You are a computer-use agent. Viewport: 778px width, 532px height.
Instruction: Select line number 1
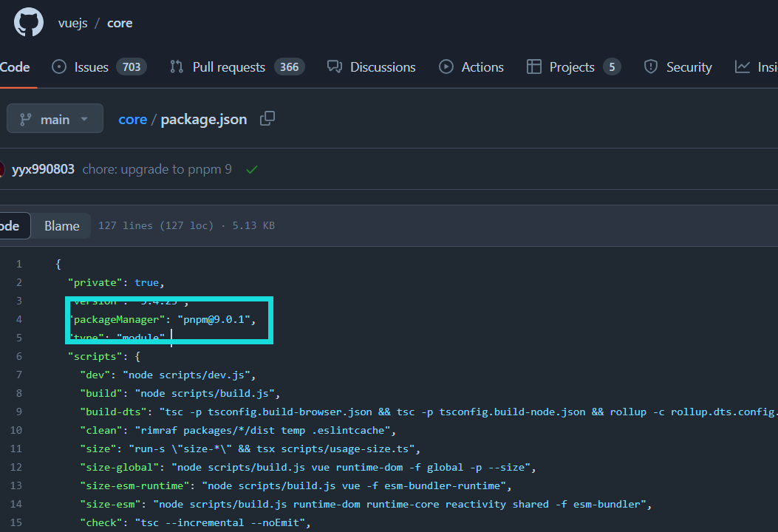[19, 264]
